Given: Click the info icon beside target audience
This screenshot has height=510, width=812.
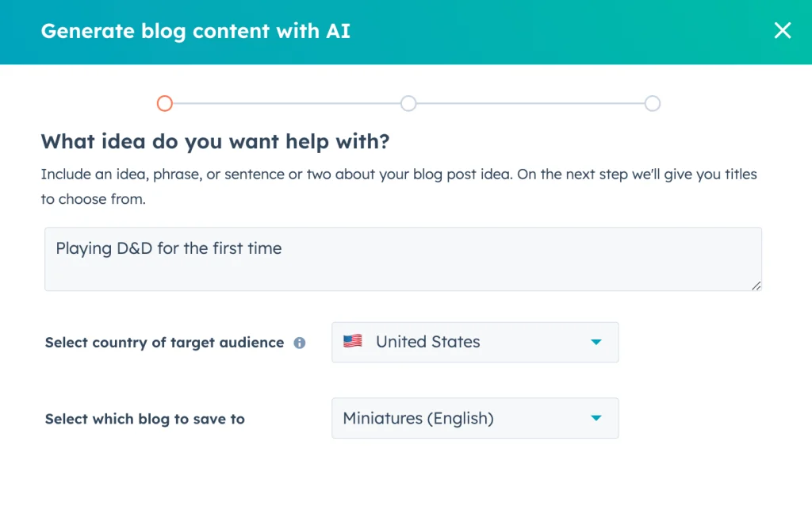Looking at the screenshot, I should point(300,343).
